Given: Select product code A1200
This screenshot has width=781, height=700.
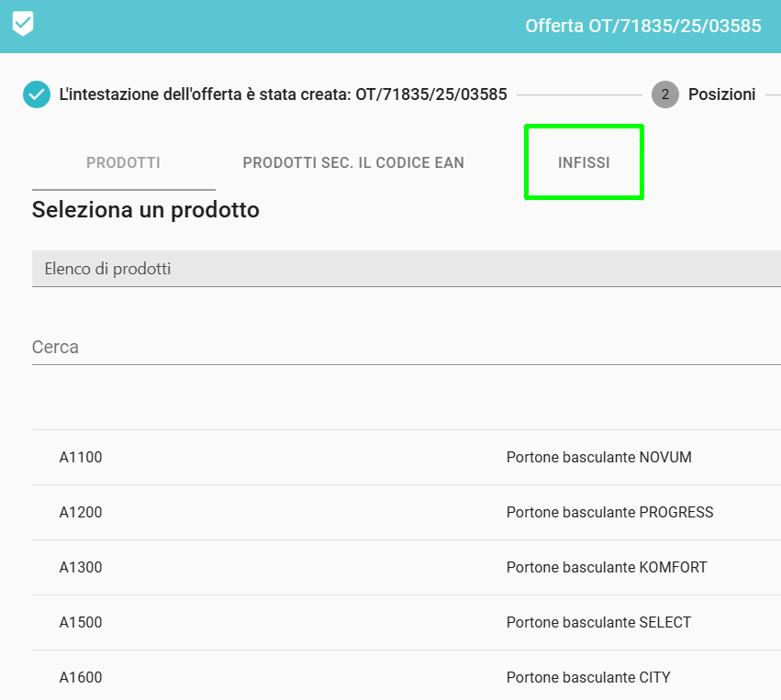Looking at the screenshot, I should pyautogui.click(x=81, y=512).
